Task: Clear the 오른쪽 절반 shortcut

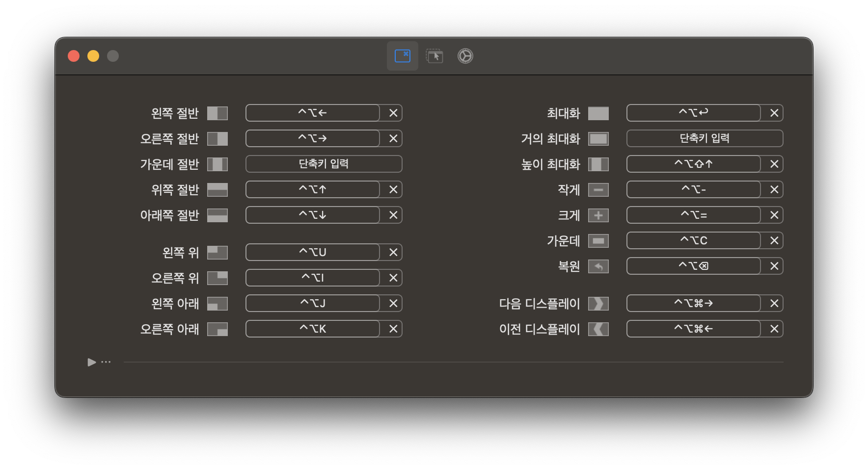Action: click(x=393, y=138)
